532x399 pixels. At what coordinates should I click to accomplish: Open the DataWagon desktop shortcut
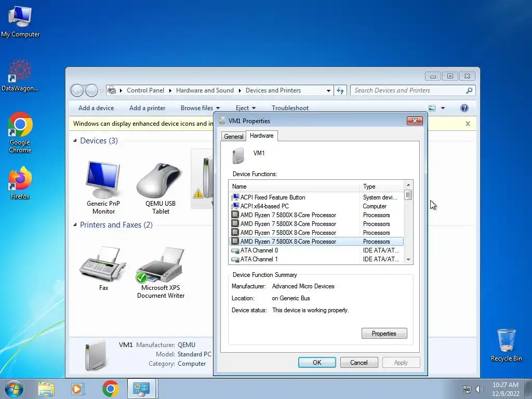click(x=20, y=75)
